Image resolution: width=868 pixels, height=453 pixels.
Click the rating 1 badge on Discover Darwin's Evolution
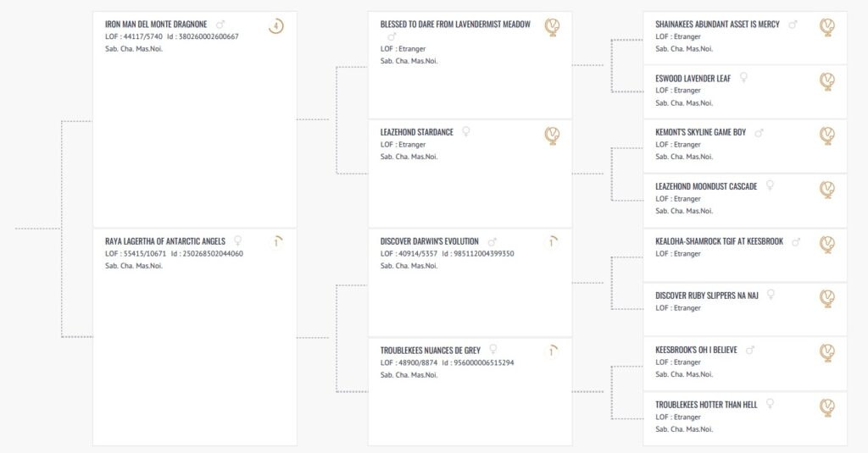[x=551, y=242]
